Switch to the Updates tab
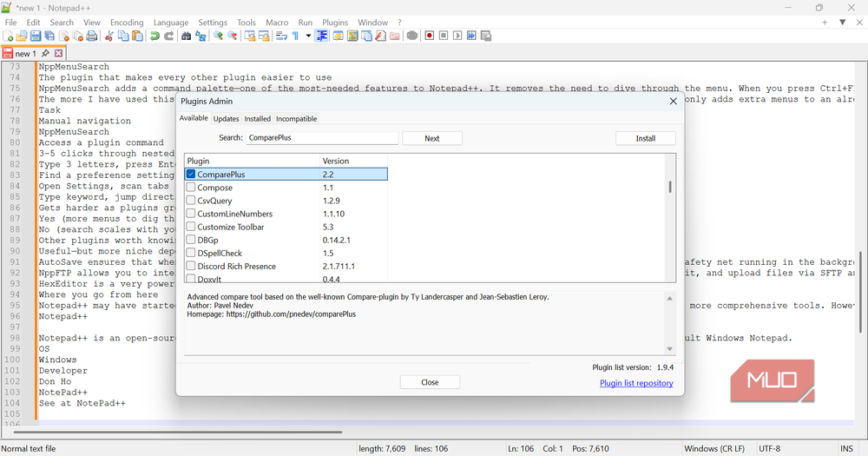This screenshot has height=456, width=868. [226, 119]
